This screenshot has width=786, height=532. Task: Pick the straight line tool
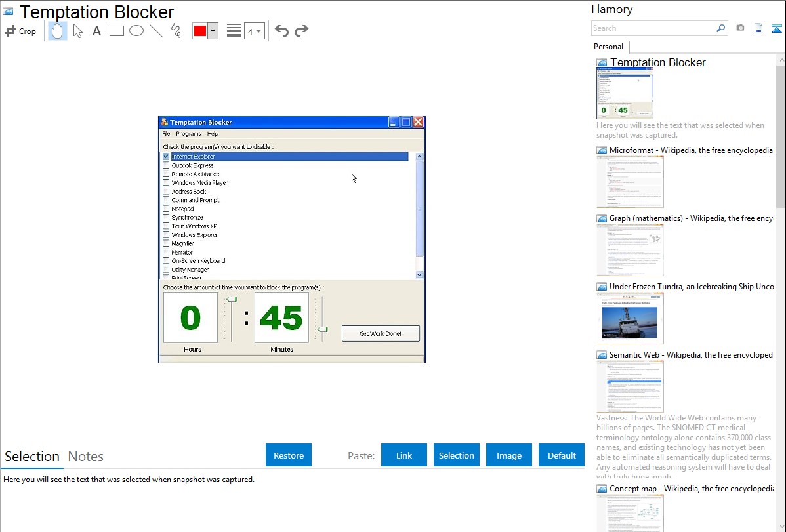point(156,31)
